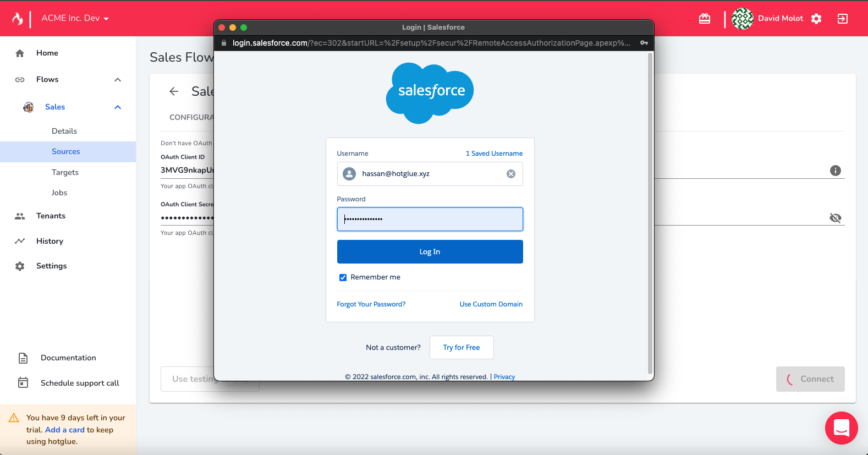Collapse the Flows section chevron
Image resolution: width=868 pixels, height=455 pixels.
coord(118,80)
